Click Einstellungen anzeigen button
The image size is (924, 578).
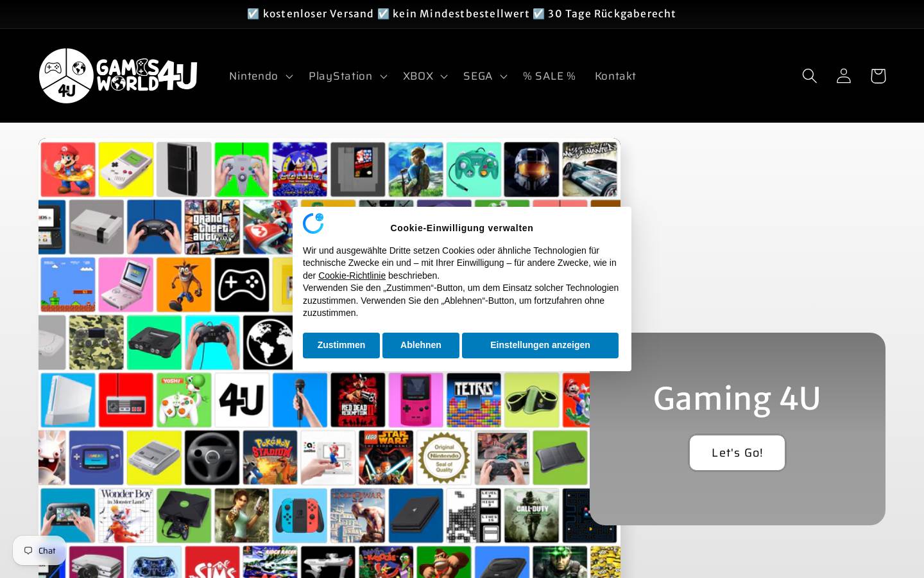(x=540, y=346)
